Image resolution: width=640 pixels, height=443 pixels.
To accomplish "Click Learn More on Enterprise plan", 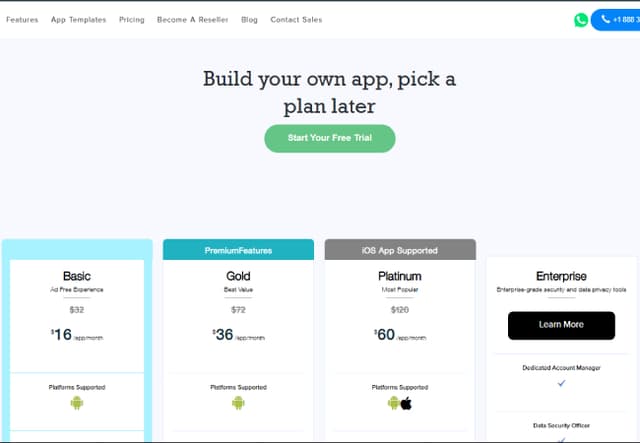I will pyautogui.click(x=561, y=325).
